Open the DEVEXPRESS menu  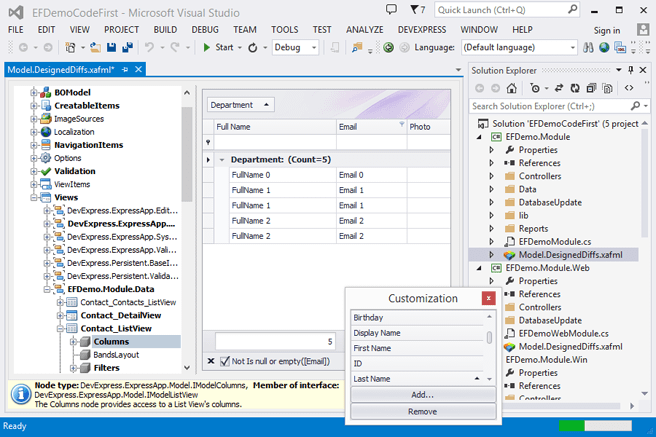(424, 30)
